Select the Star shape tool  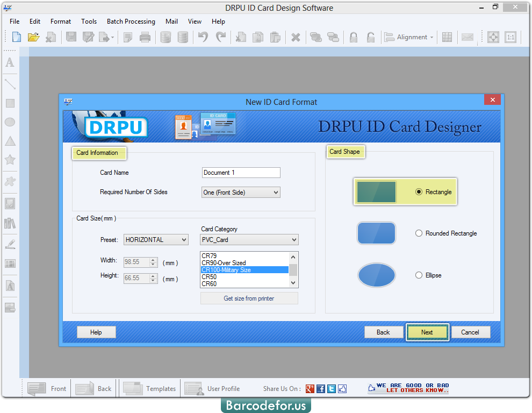pos(10,160)
